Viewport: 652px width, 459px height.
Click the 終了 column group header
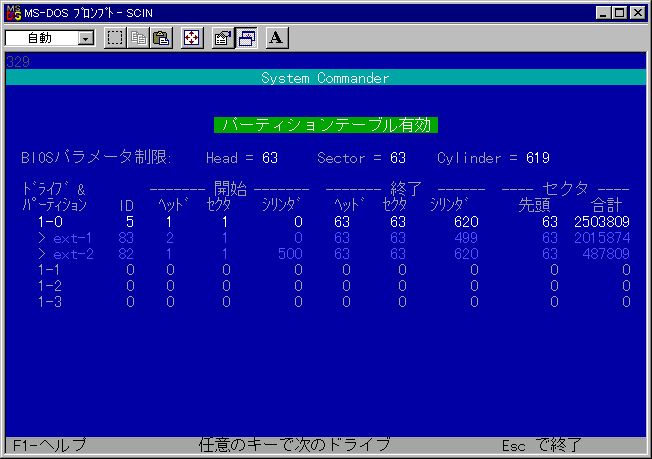tap(406, 189)
